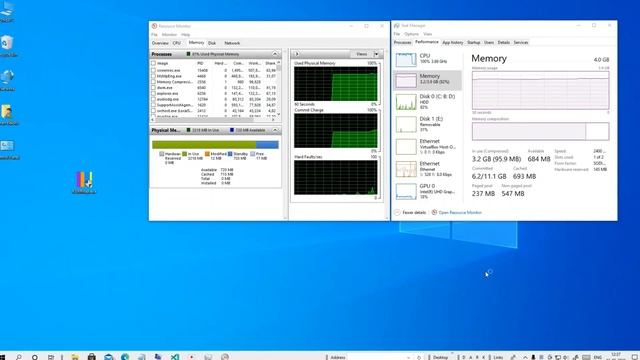Screen dimensions: 640x360
Task: Click the physical memory usage bar
Action: pyautogui.click(x=215, y=144)
